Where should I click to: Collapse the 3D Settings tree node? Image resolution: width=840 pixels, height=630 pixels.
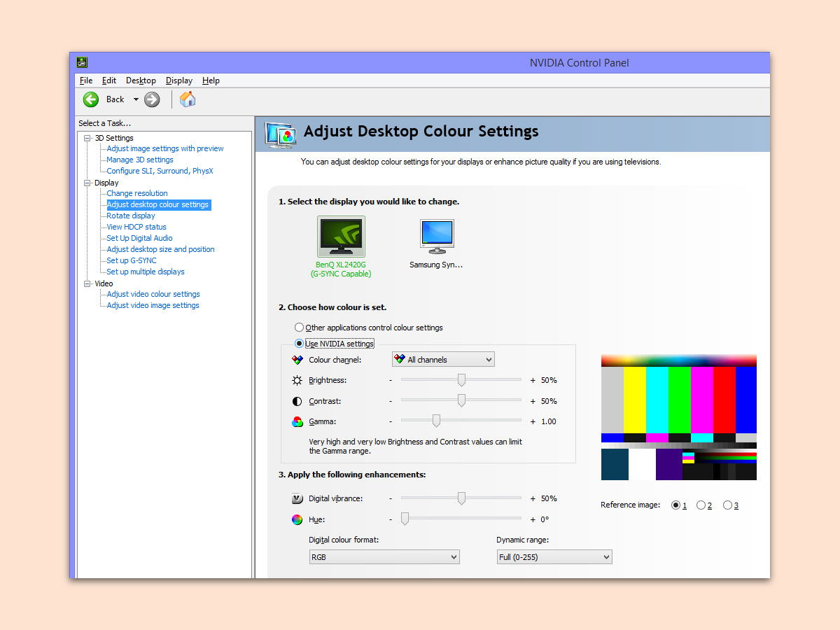pyautogui.click(x=87, y=138)
